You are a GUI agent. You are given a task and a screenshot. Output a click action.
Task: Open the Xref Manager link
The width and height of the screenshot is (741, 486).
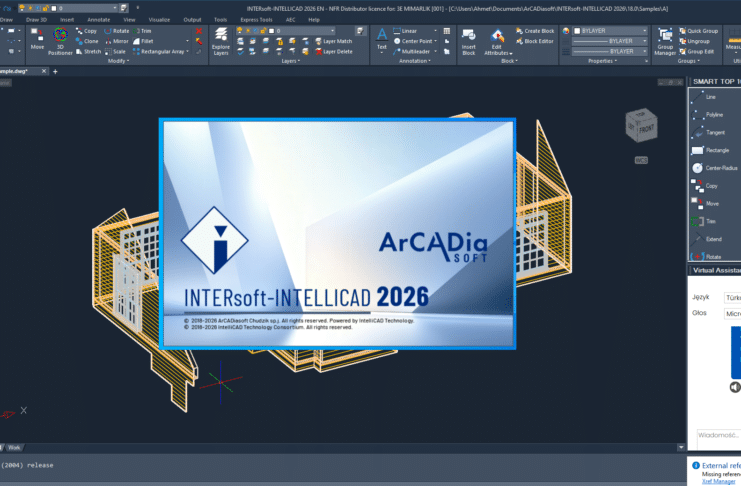coord(714,482)
